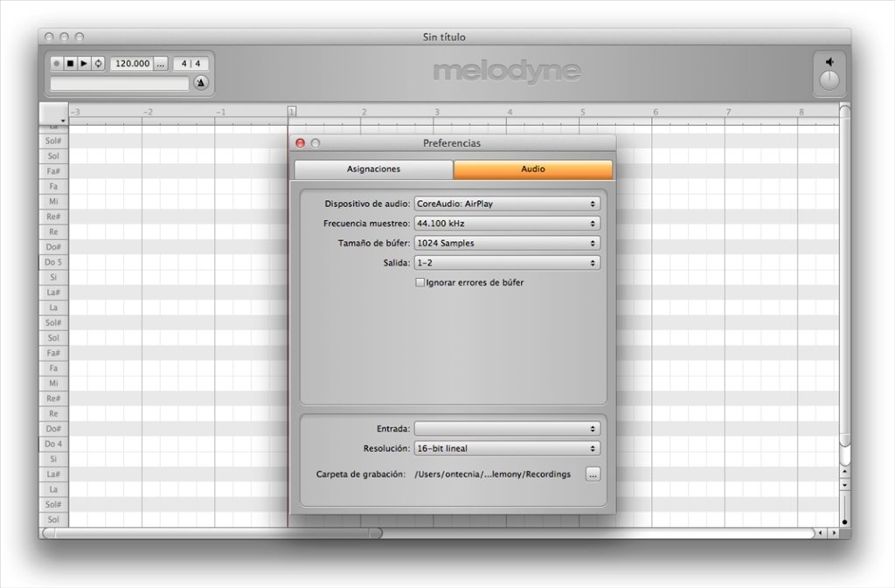The width and height of the screenshot is (895, 588).
Task: Click the Do 4 pitch label
Action: [53, 444]
